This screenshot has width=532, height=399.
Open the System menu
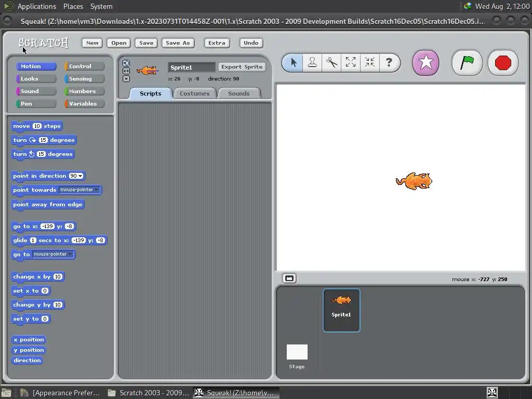pos(101,6)
